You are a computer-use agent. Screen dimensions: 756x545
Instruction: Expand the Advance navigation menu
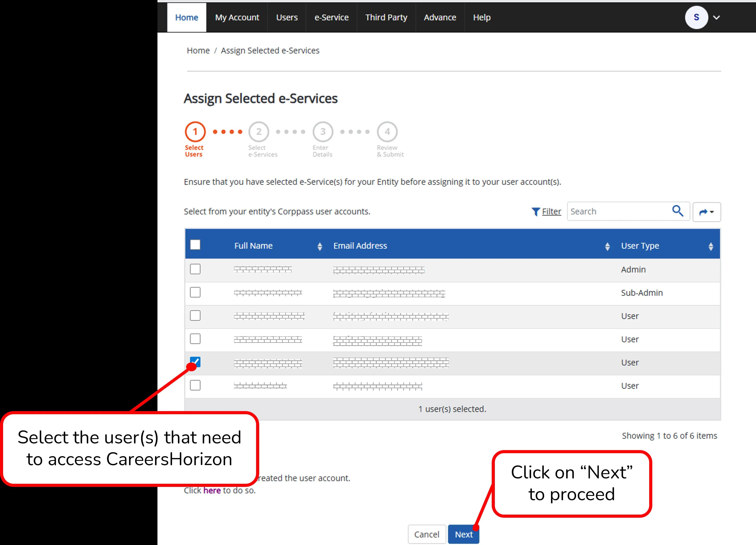pyautogui.click(x=440, y=17)
